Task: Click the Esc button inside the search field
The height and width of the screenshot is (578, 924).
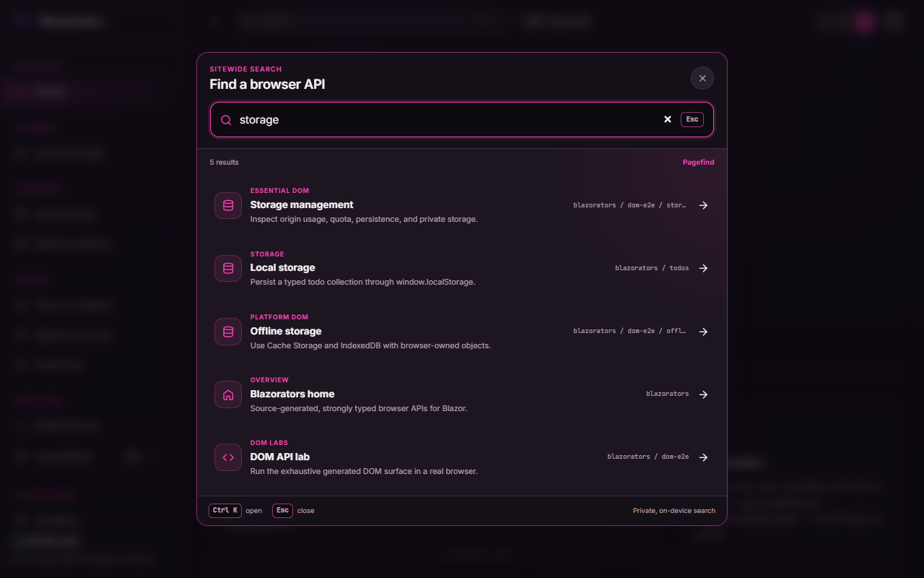Action: 692,119
